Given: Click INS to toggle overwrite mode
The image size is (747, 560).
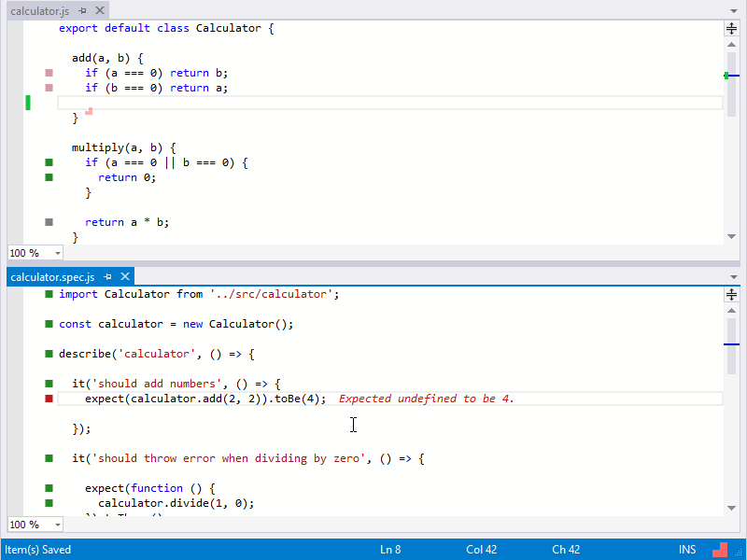Looking at the screenshot, I should (x=687, y=550).
